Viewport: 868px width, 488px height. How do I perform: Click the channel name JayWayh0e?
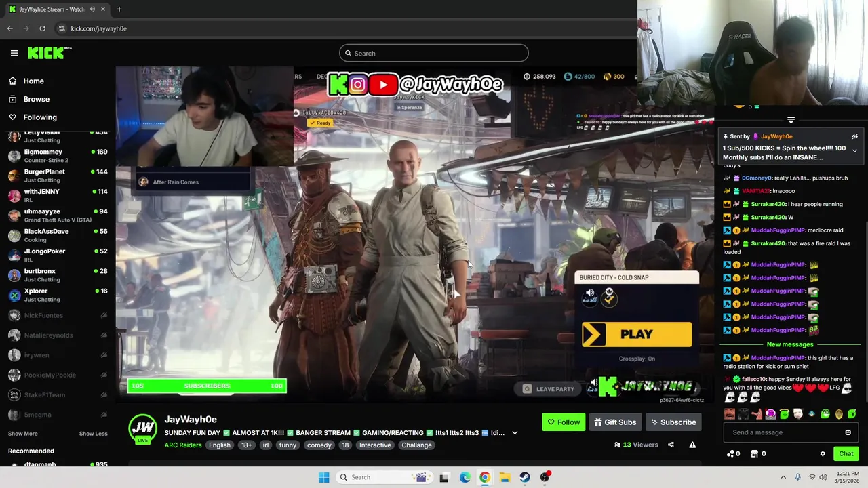click(x=191, y=420)
